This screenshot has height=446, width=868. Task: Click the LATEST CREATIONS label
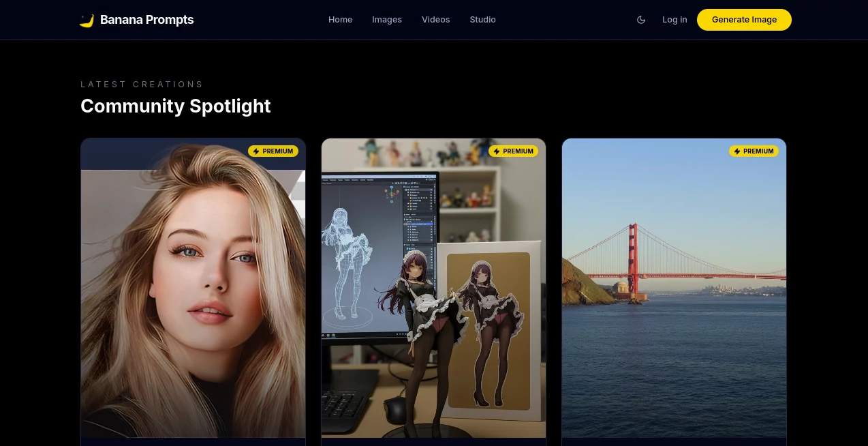pos(142,84)
